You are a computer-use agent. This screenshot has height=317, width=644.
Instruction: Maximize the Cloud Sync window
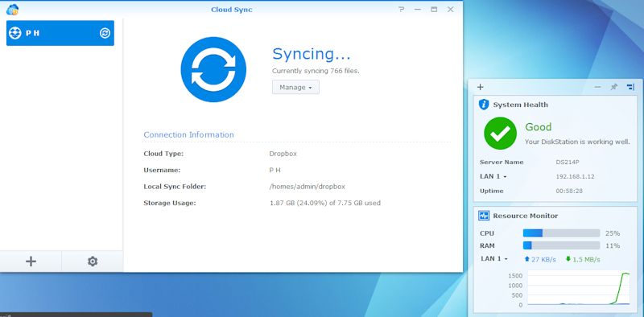point(434,10)
